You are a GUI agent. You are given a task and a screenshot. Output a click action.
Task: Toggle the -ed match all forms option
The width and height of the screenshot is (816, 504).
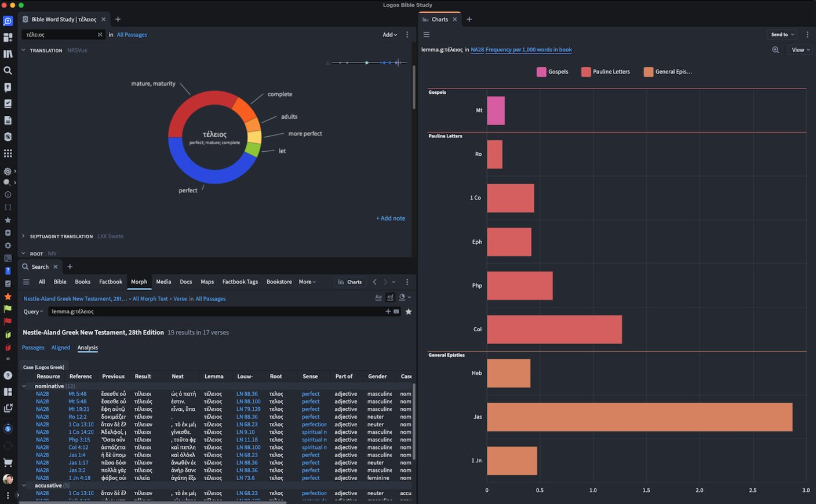pyautogui.click(x=390, y=297)
